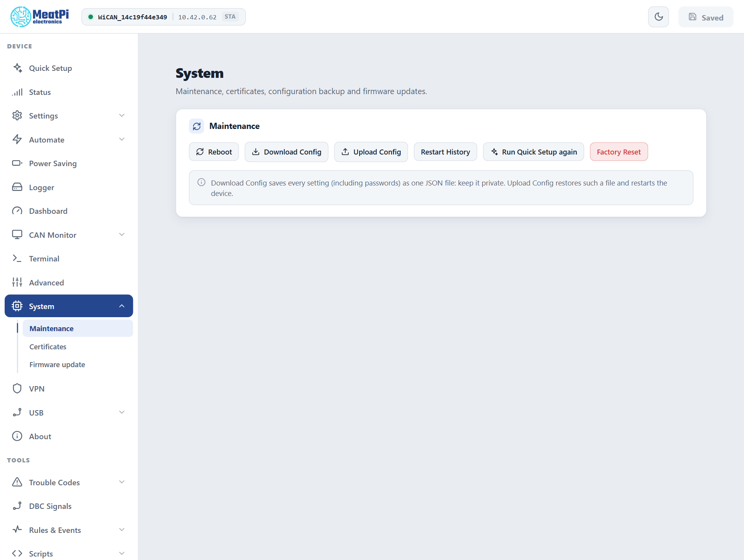Toggle dark mode moon icon
744x560 pixels.
[x=658, y=17]
